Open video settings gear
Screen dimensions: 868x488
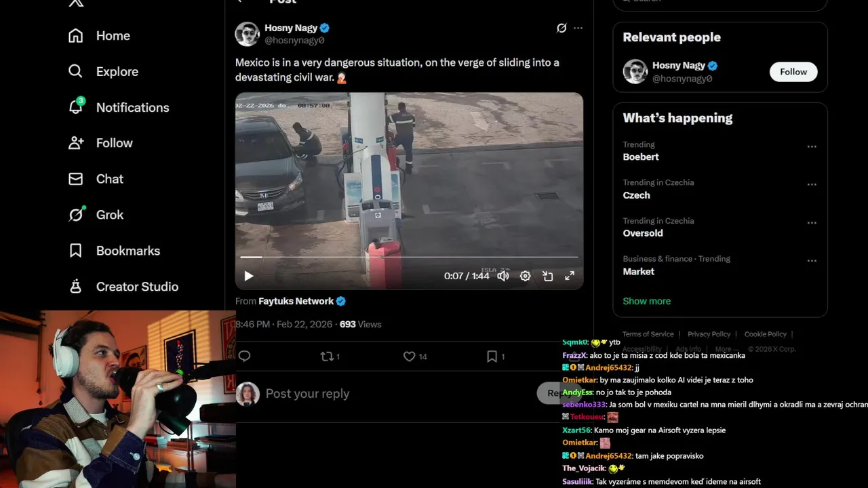(525, 276)
